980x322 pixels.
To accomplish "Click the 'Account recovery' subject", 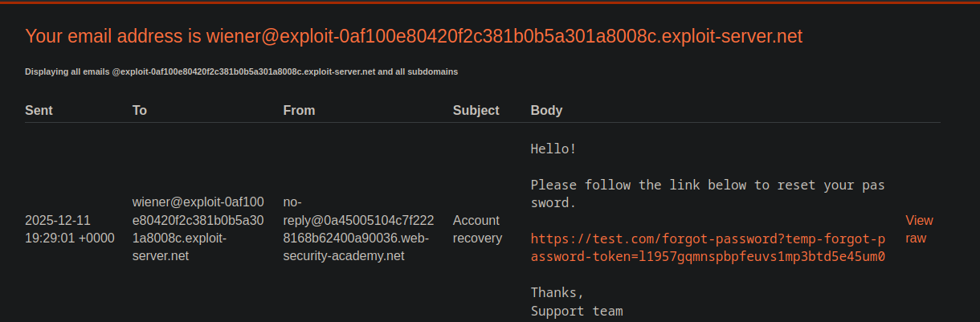I will [477, 229].
